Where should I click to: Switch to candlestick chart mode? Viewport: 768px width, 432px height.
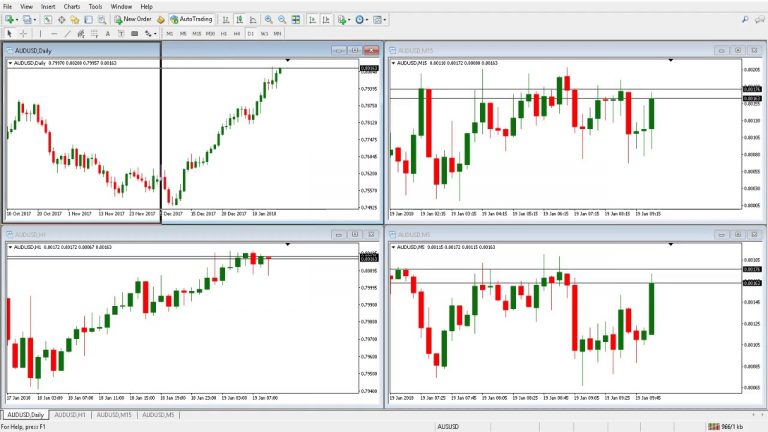click(x=238, y=19)
